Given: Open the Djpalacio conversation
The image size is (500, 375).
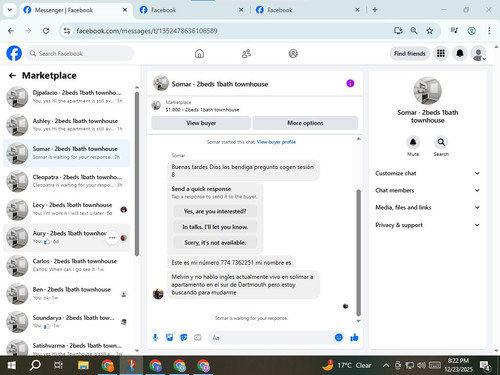Looking at the screenshot, I should (67, 97).
